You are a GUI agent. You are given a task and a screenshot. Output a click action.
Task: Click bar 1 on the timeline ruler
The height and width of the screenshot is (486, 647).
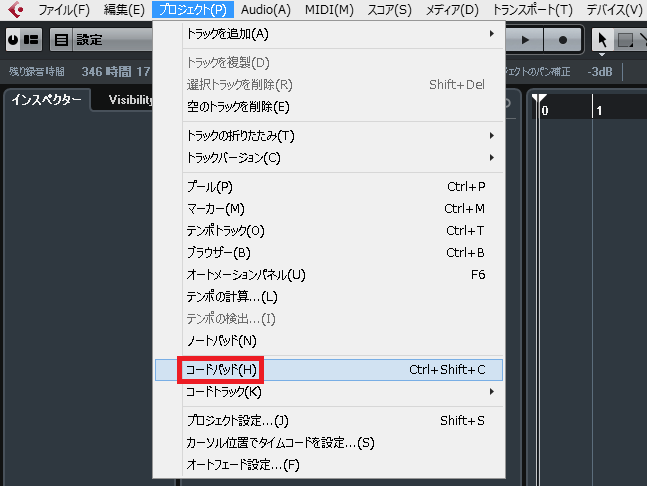click(599, 111)
